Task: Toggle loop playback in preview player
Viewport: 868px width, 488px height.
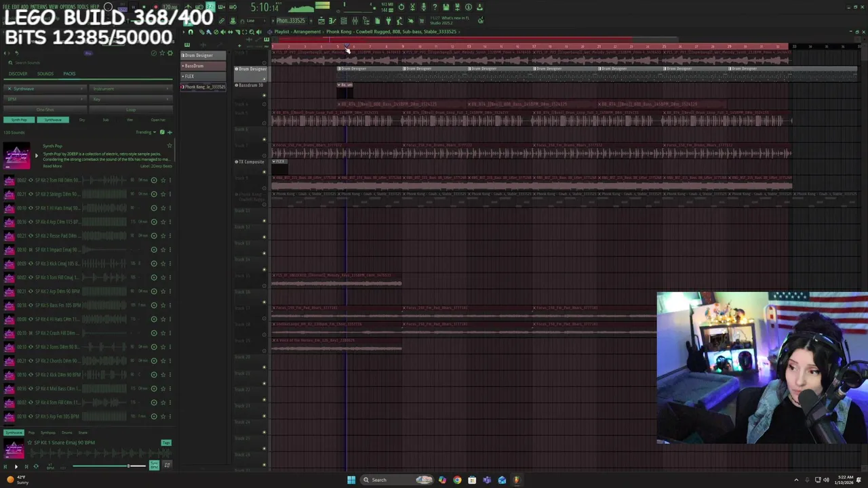Action: (36, 467)
